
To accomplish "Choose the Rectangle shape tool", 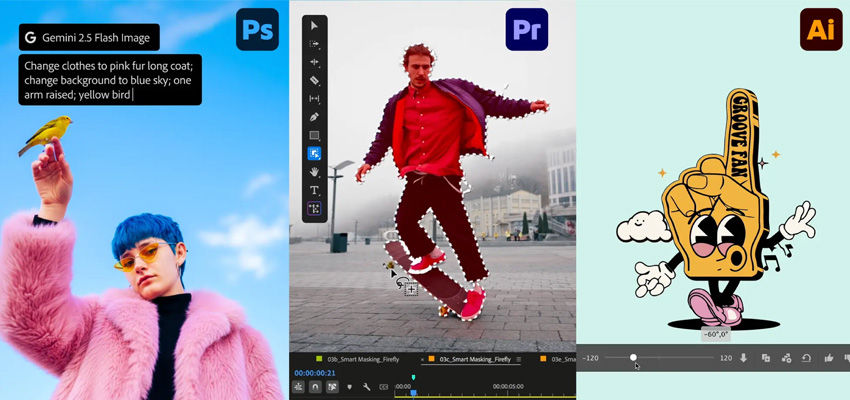I will point(314,135).
